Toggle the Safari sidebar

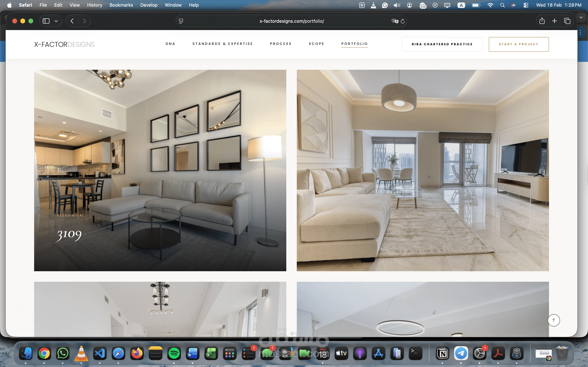[x=46, y=21]
